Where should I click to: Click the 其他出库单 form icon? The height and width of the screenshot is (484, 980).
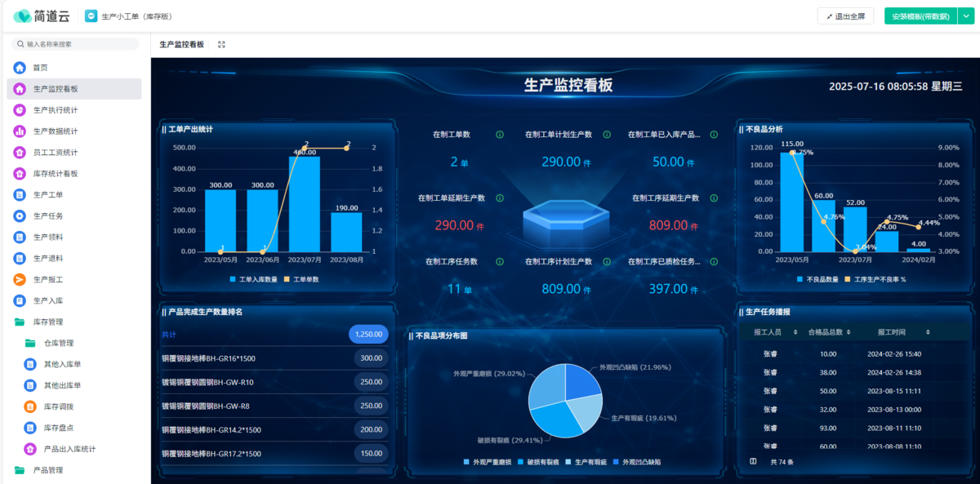pyautogui.click(x=30, y=385)
